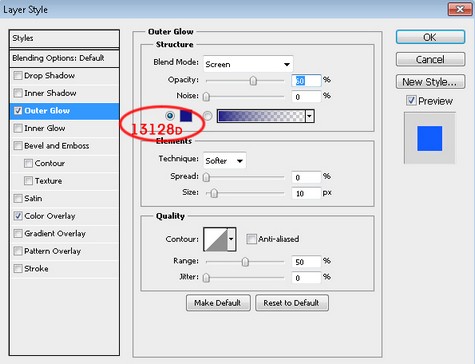This screenshot has width=475, height=364.
Task: Toggle the Preview checkbox
Action: [411, 100]
